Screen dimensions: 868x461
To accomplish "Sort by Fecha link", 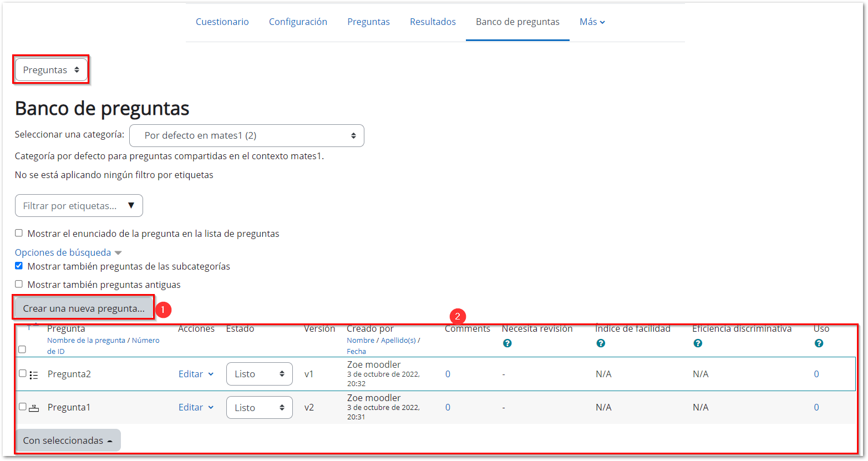I will click(356, 352).
